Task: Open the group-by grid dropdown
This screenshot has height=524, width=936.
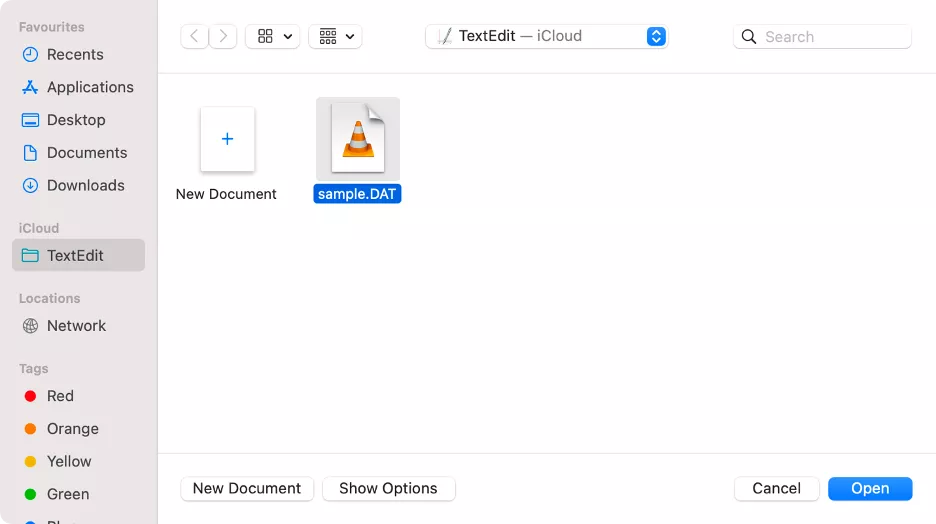Action: 335,37
